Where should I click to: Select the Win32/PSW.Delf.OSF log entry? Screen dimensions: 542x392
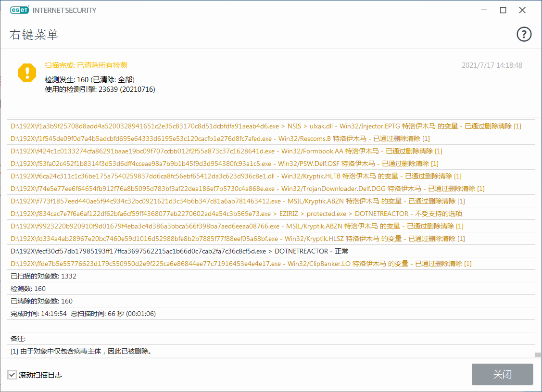point(271,164)
